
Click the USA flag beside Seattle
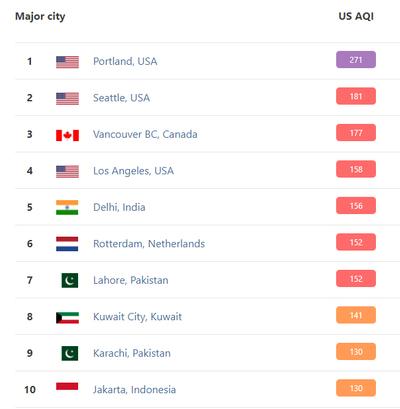[x=67, y=99]
